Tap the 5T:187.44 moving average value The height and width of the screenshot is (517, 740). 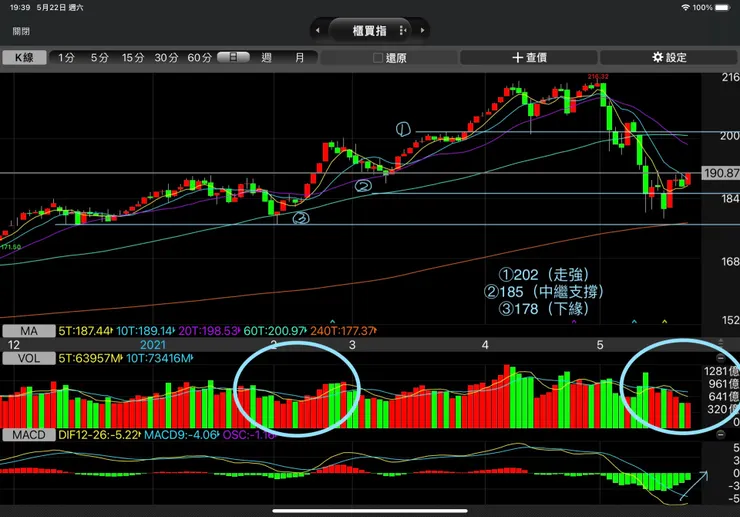[x=85, y=331]
